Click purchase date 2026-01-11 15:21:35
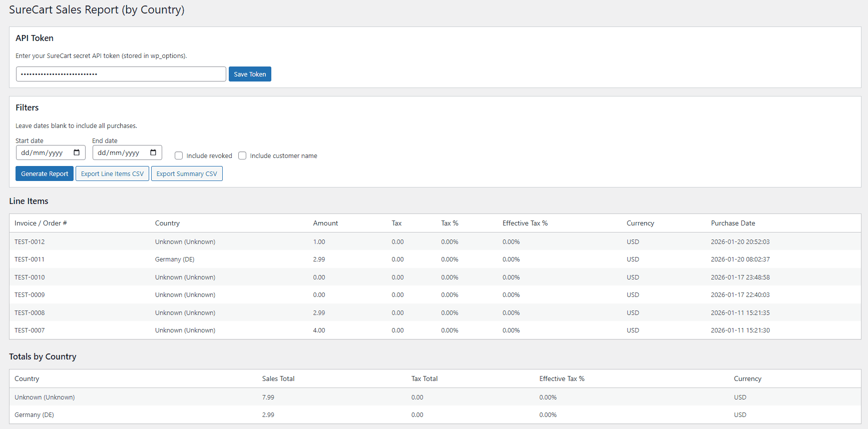868x429 pixels. coord(740,312)
